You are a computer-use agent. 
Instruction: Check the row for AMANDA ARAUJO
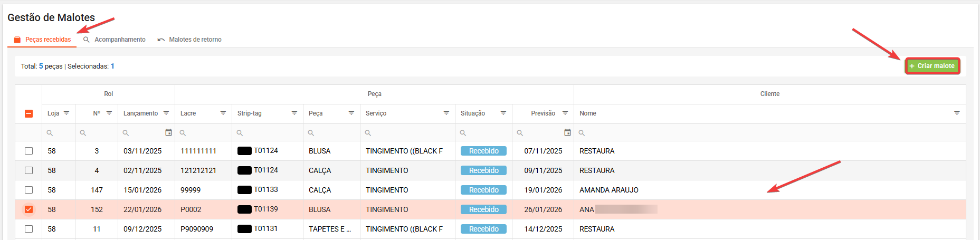pyautogui.click(x=28, y=190)
